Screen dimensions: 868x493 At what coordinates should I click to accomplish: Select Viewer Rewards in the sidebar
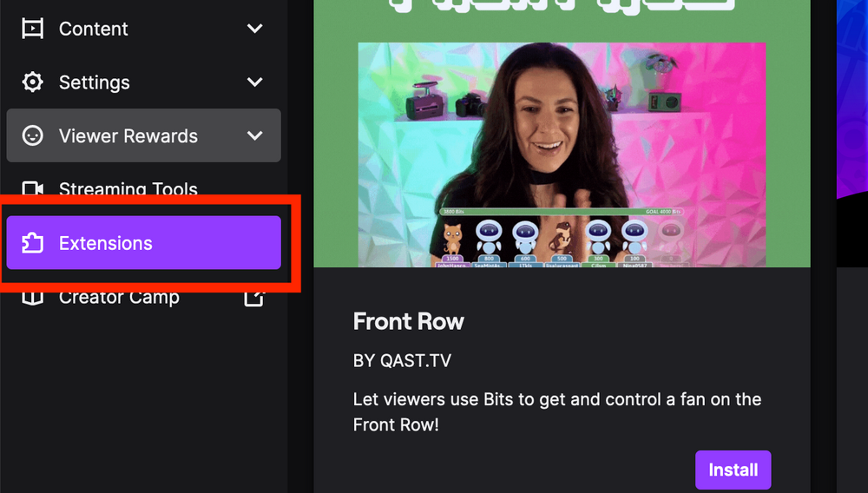pos(143,135)
